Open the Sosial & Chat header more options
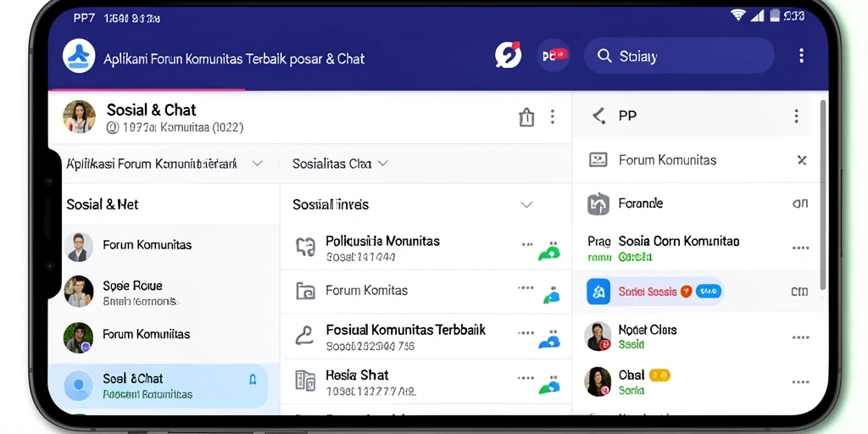 [552, 117]
